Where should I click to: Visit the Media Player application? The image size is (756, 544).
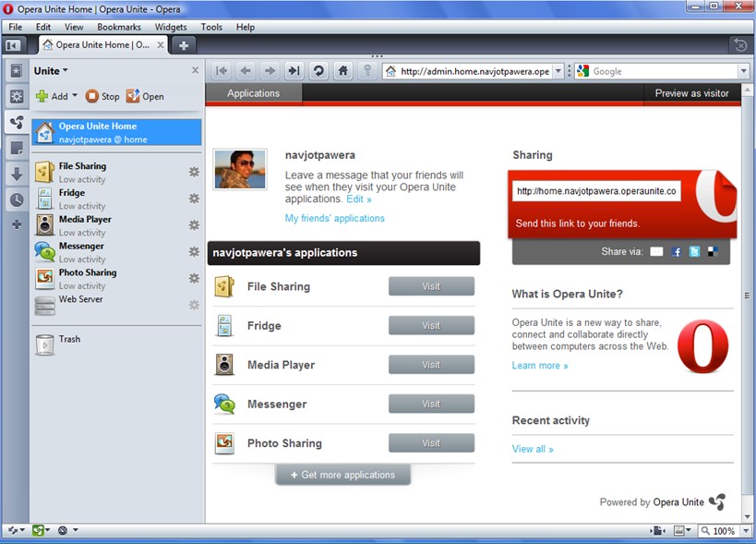431,365
